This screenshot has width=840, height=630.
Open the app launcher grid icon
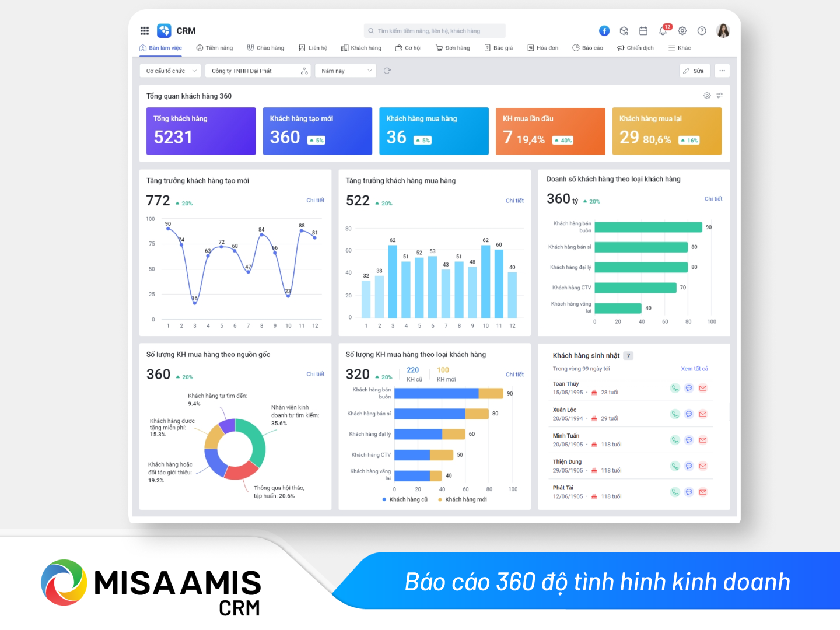coord(145,31)
